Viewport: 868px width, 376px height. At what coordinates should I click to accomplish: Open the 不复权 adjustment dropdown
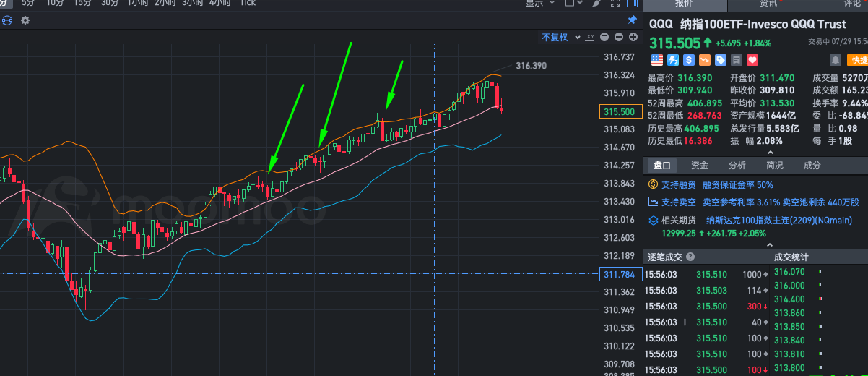pyautogui.click(x=560, y=38)
